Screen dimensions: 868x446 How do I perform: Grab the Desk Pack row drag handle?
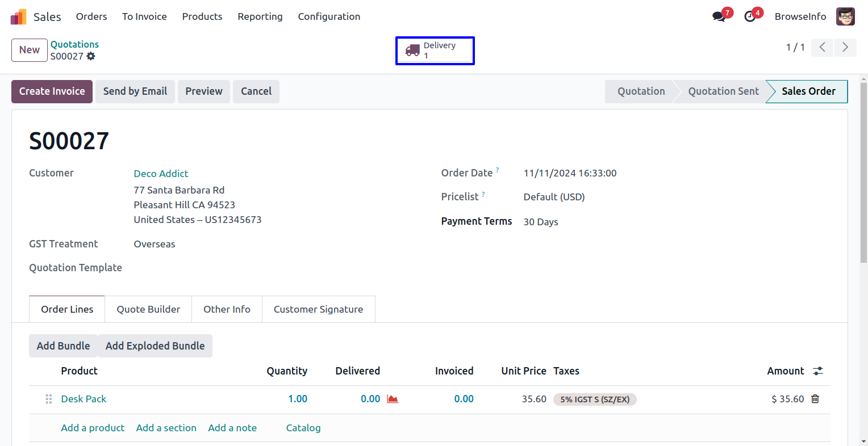point(49,399)
